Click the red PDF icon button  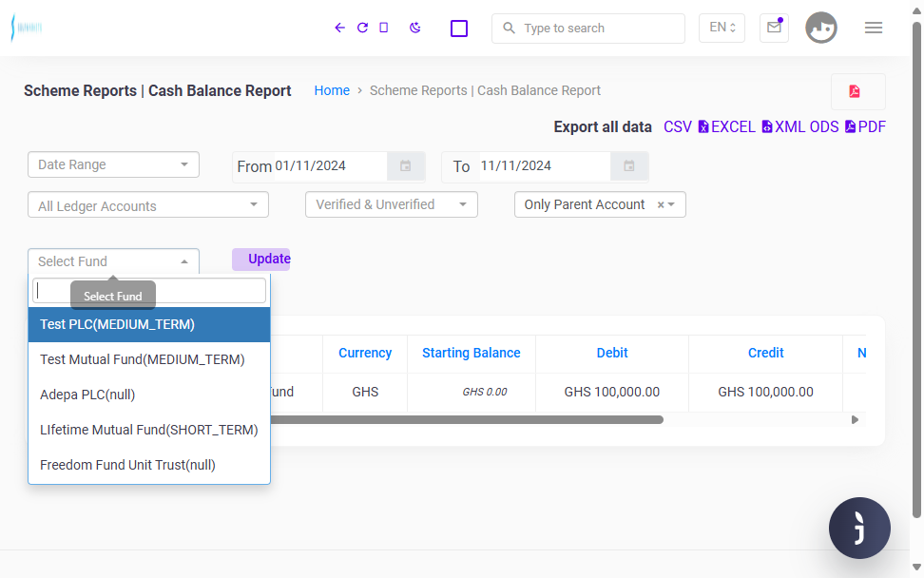click(x=858, y=91)
